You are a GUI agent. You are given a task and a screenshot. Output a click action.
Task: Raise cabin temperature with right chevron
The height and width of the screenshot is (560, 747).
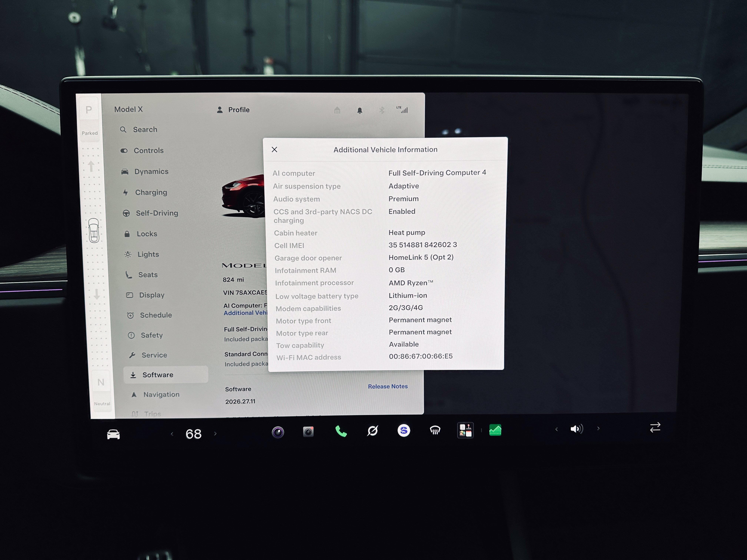215,433
